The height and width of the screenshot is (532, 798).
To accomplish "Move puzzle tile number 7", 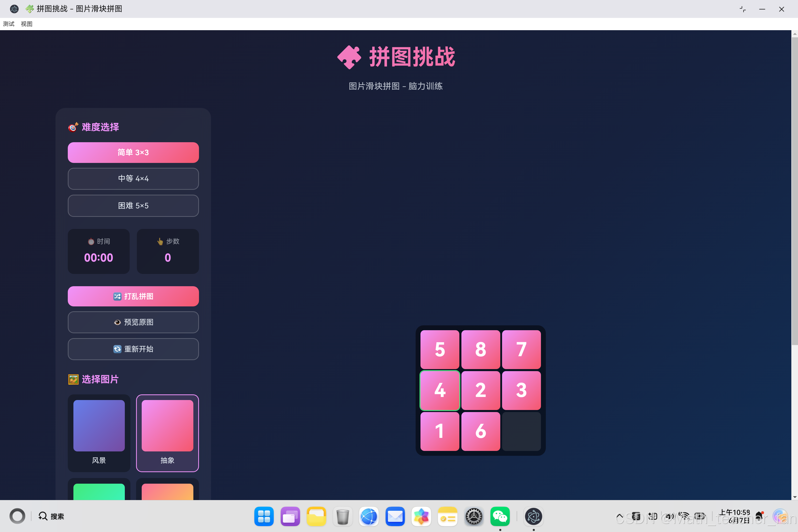I will [x=522, y=349].
